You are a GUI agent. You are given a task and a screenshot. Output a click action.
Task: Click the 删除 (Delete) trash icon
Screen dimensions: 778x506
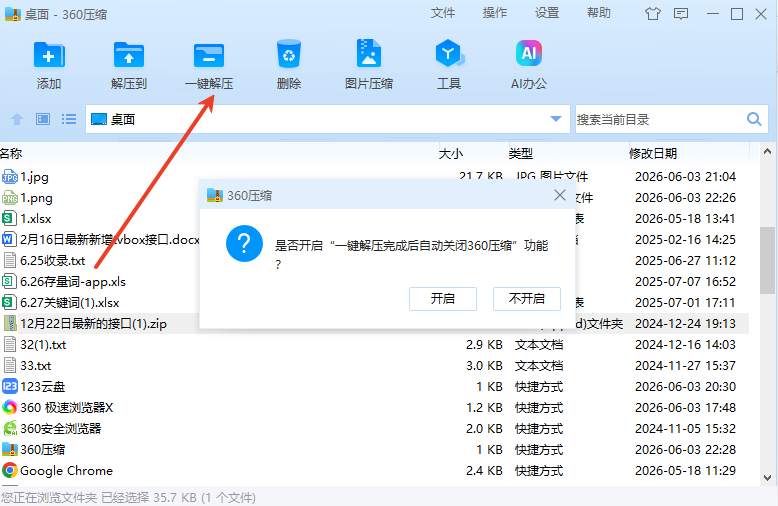pyautogui.click(x=289, y=54)
